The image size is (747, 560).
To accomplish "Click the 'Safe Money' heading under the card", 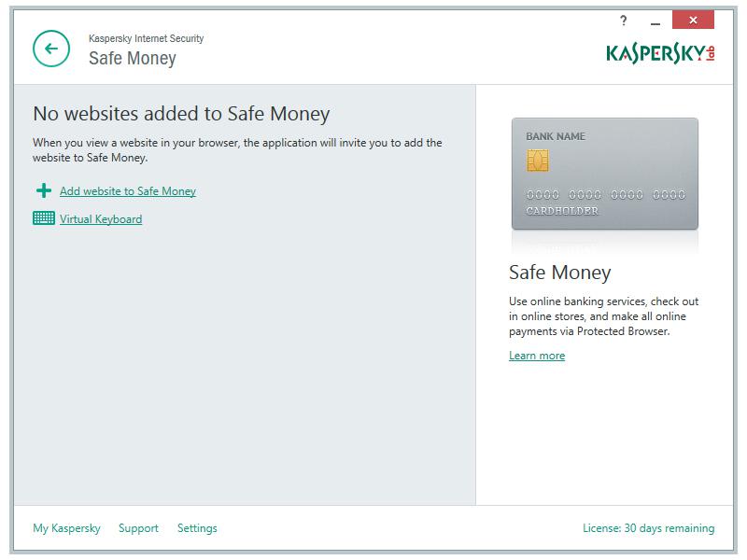I will [x=559, y=273].
